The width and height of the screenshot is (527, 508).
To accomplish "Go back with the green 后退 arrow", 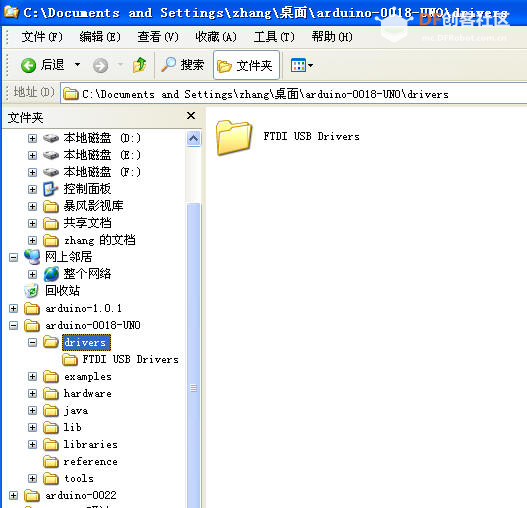I will point(43,65).
